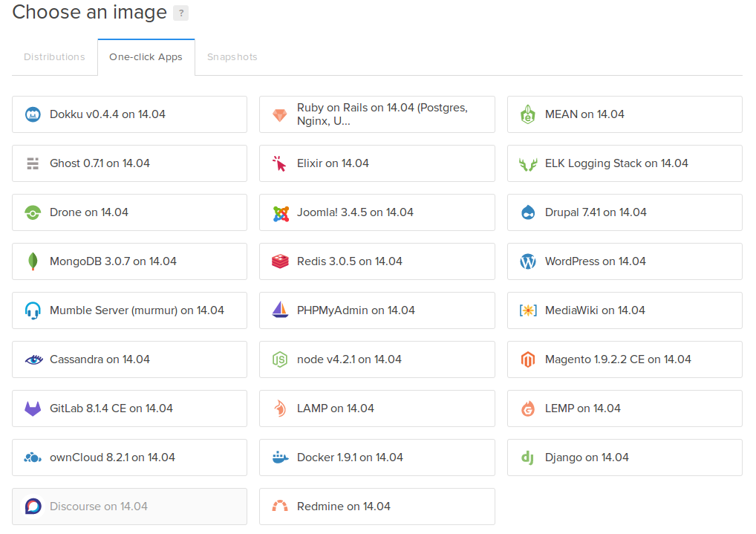Click the Discourse speech bubble icon
The height and width of the screenshot is (534, 756).
(33, 507)
